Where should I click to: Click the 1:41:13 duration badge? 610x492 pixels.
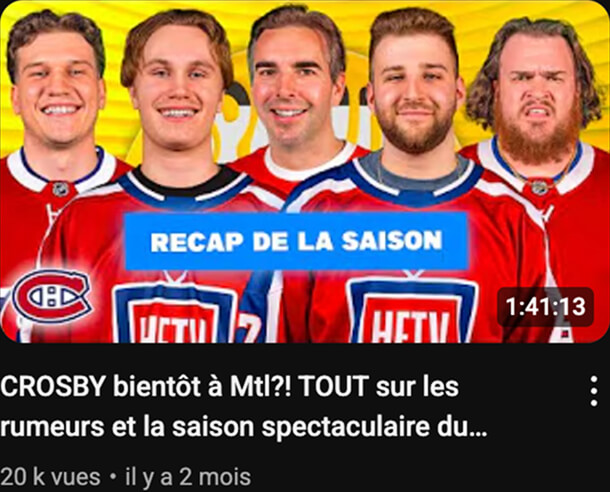coord(545,306)
